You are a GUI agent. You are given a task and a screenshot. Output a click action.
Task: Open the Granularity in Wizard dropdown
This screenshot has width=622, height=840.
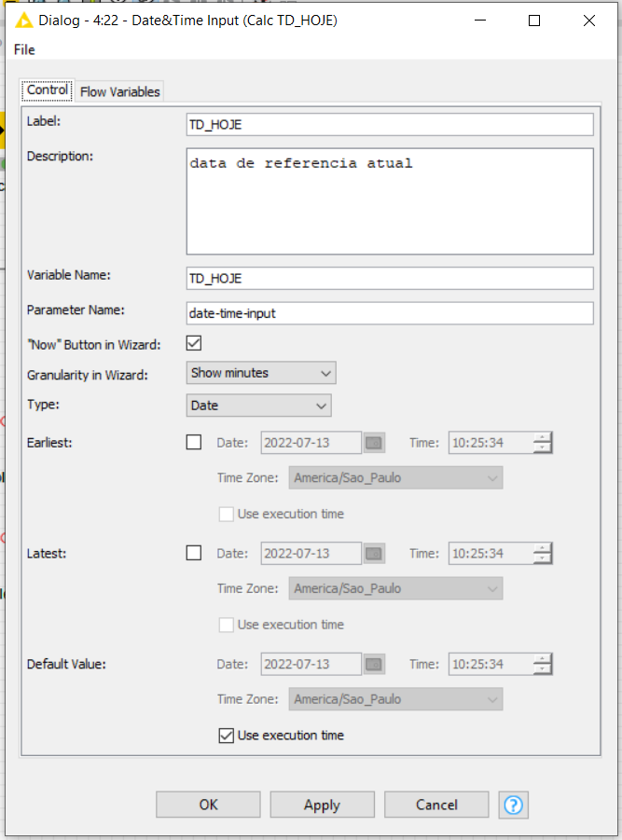(261, 373)
